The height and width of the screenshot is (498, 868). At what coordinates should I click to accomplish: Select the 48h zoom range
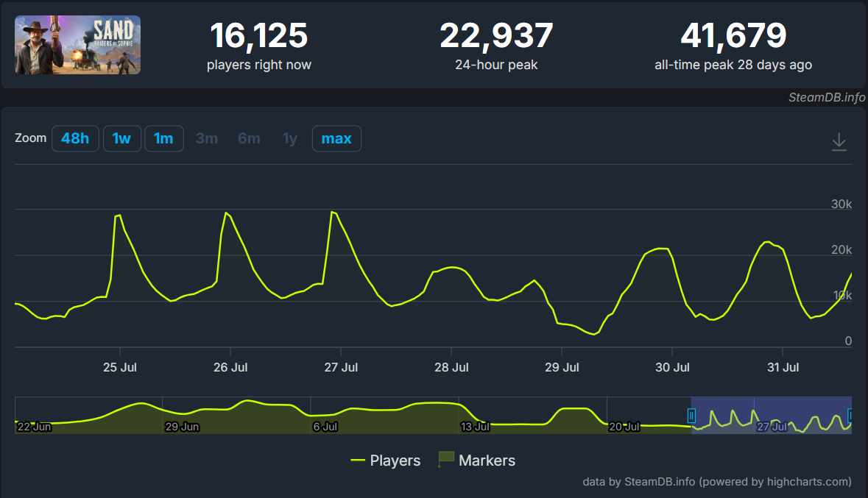pos(75,138)
